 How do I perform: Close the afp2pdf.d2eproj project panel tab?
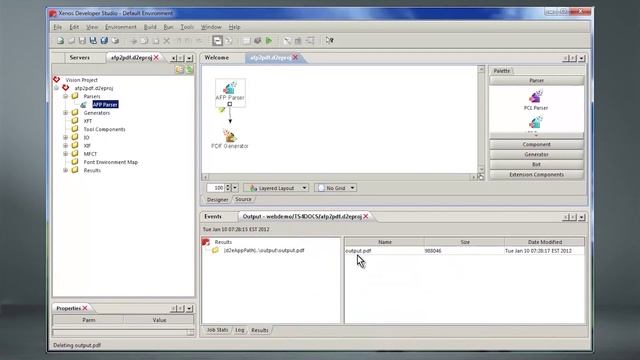156,58
